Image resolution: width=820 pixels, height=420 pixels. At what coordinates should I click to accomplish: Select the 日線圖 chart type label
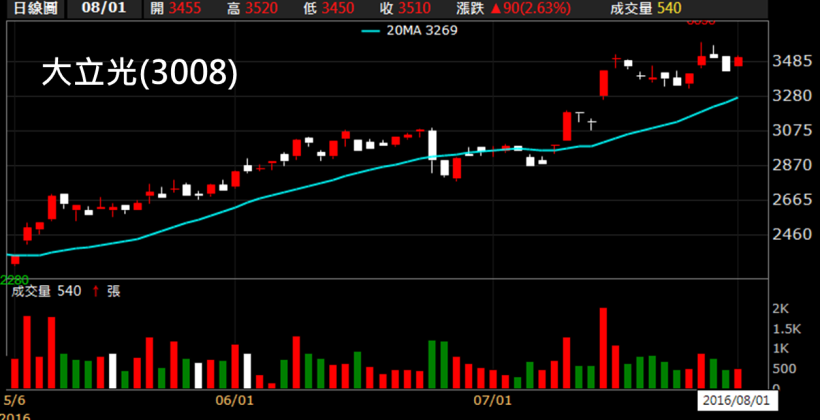(x=34, y=8)
